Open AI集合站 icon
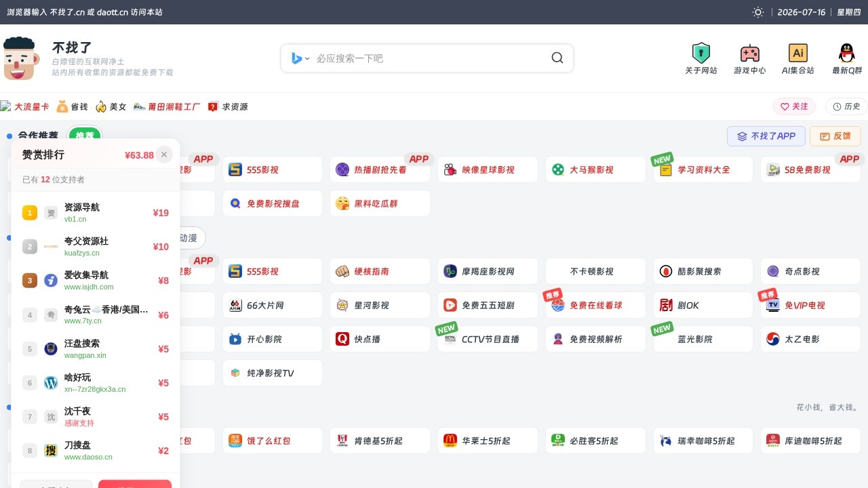 798,53
